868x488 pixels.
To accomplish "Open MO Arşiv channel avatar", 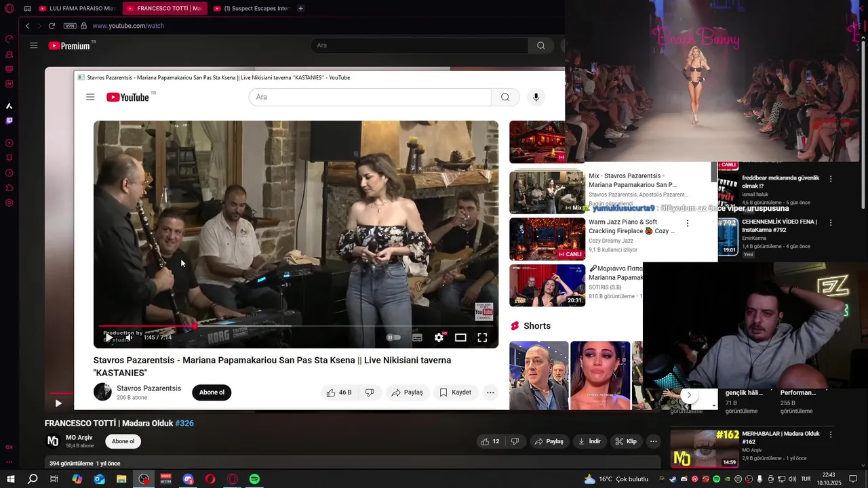I will click(x=52, y=441).
